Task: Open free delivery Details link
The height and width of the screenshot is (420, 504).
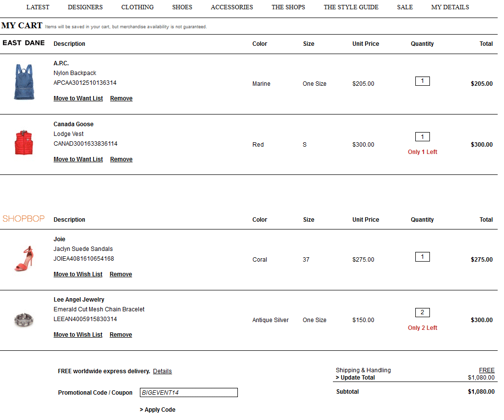Action: [x=162, y=371]
